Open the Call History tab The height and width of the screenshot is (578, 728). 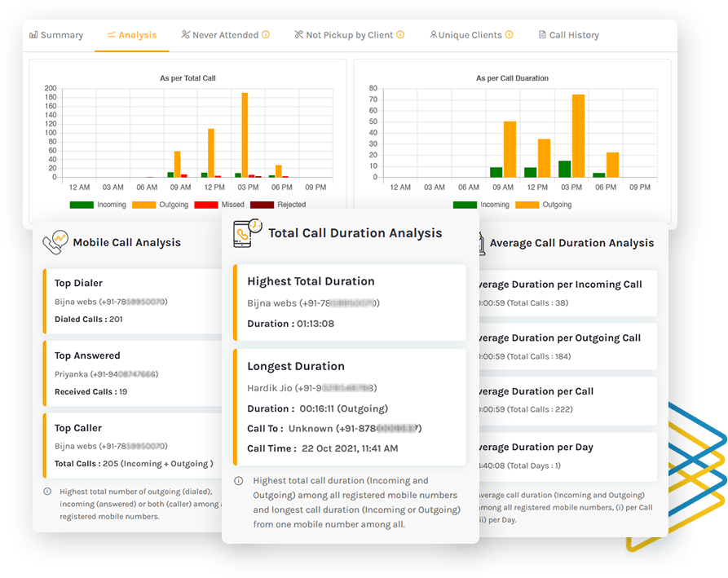tap(568, 34)
